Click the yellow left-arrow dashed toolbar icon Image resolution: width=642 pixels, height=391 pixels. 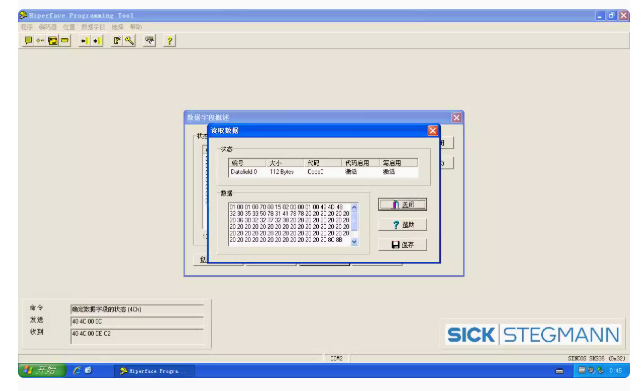pyautogui.click(x=40, y=41)
